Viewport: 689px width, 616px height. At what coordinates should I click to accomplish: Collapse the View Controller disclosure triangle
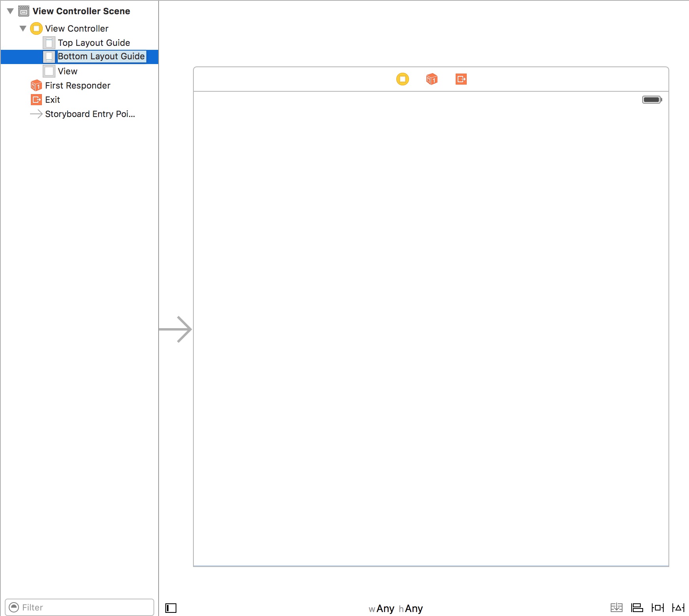click(x=23, y=28)
